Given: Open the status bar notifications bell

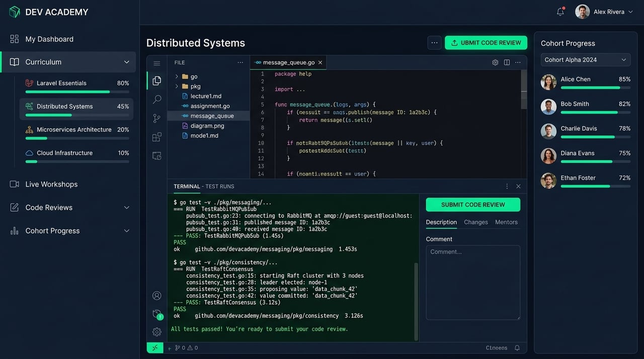Looking at the screenshot, I should tap(517, 347).
